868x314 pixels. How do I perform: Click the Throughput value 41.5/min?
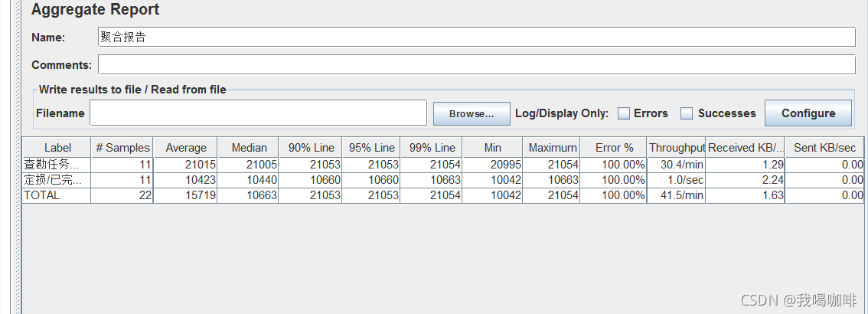683,195
